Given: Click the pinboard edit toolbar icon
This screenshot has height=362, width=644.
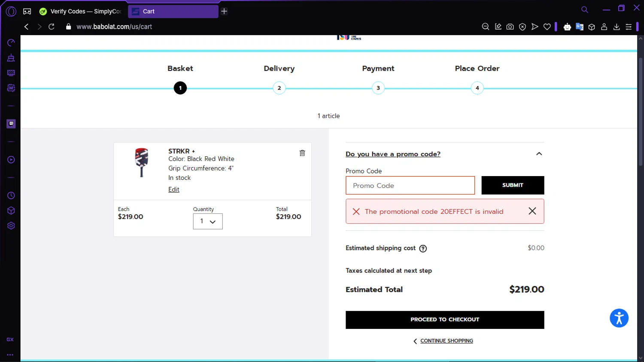Looking at the screenshot, I should click(x=498, y=27).
